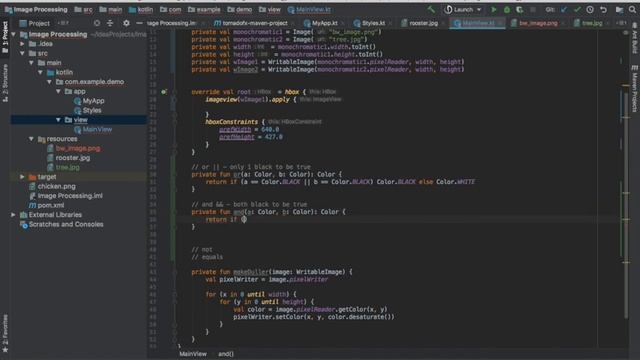Expand External Libraries node
Viewport: 640px width, 360px height.
(13, 215)
